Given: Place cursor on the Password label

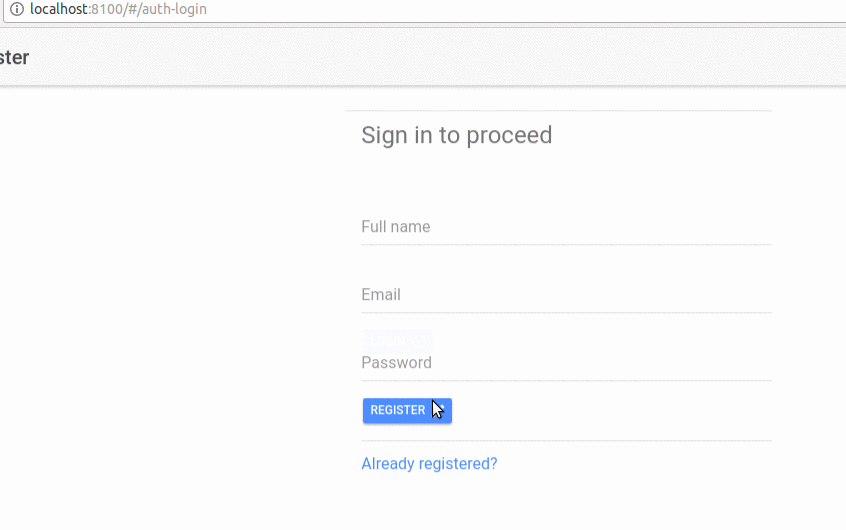Looking at the screenshot, I should click(396, 363).
